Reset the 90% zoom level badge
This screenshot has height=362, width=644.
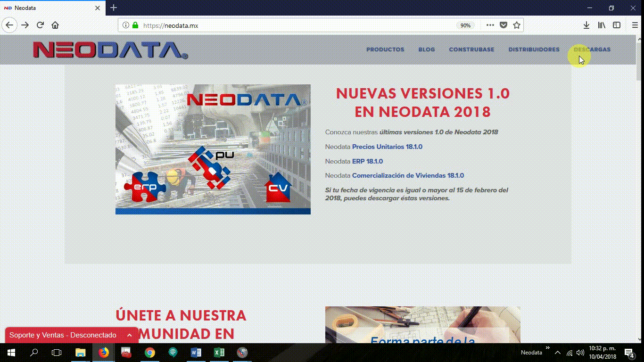465,25
